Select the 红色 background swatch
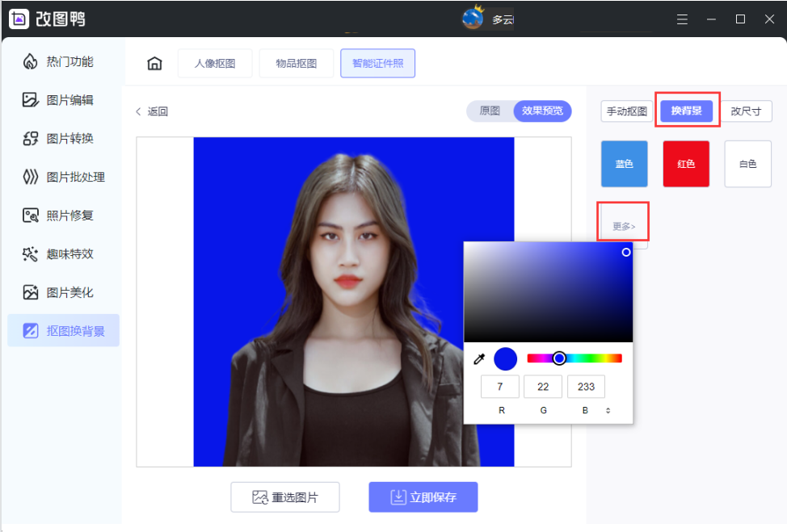This screenshot has height=532, width=787. click(685, 163)
